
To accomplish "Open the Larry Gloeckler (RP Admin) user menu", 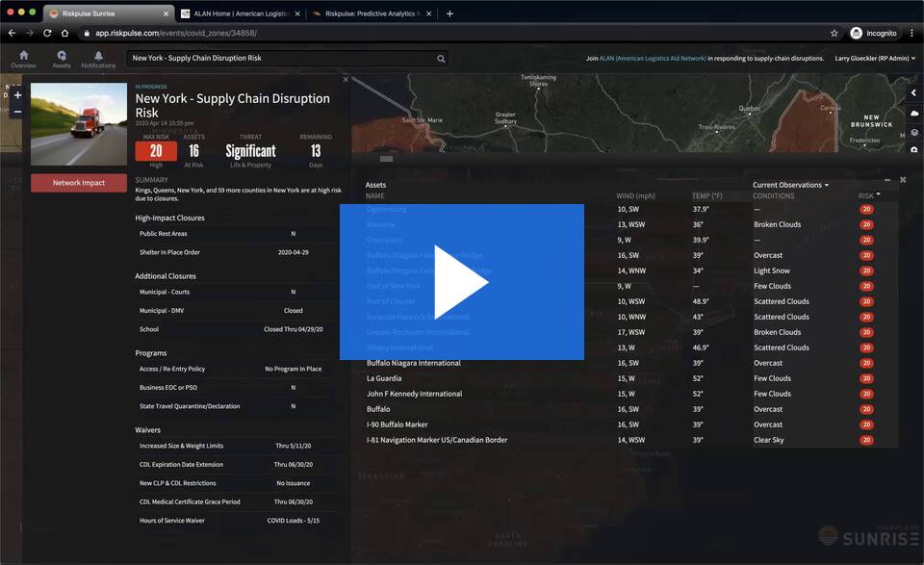I will coord(875,59).
